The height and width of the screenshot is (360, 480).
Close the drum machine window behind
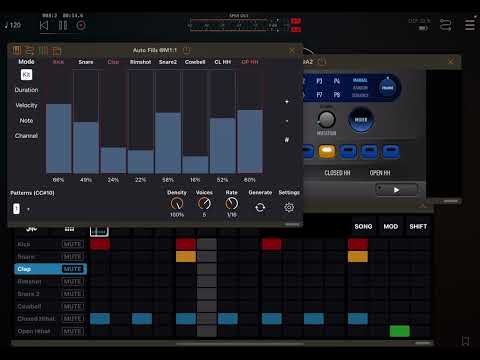coord(451,61)
